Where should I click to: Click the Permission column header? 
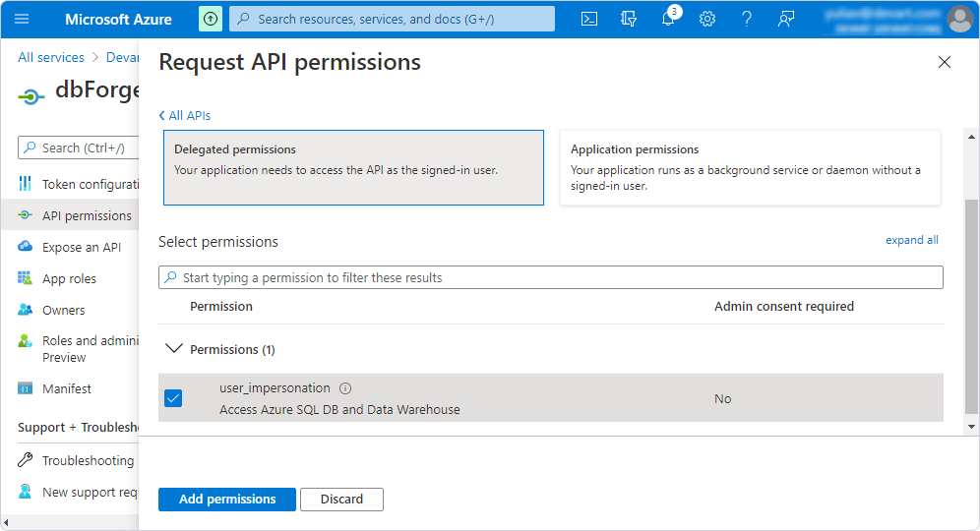tap(221, 306)
